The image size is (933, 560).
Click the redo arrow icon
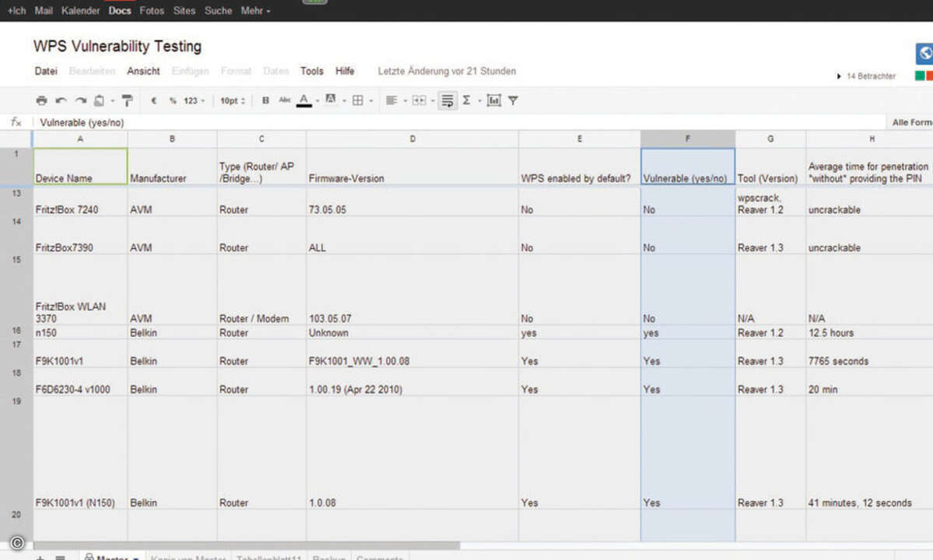80,101
